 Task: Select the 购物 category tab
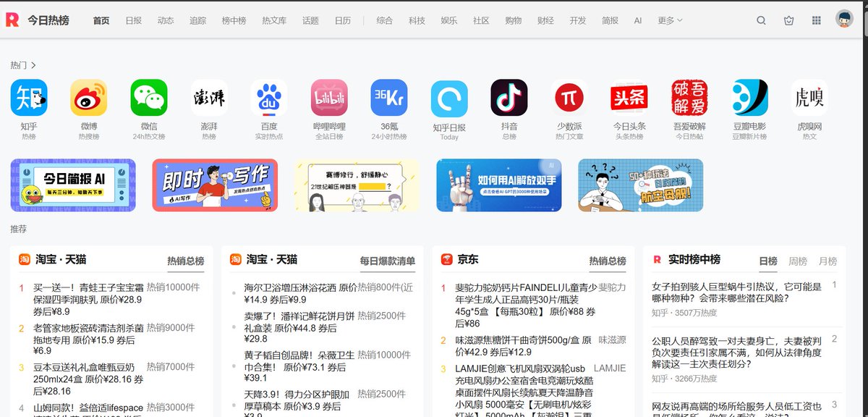pyautogui.click(x=513, y=20)
